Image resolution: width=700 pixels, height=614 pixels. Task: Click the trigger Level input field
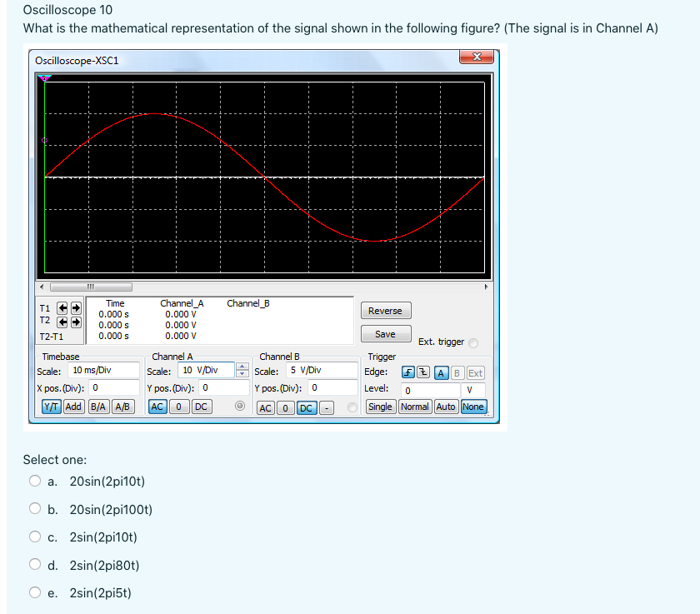click(431, 390)
